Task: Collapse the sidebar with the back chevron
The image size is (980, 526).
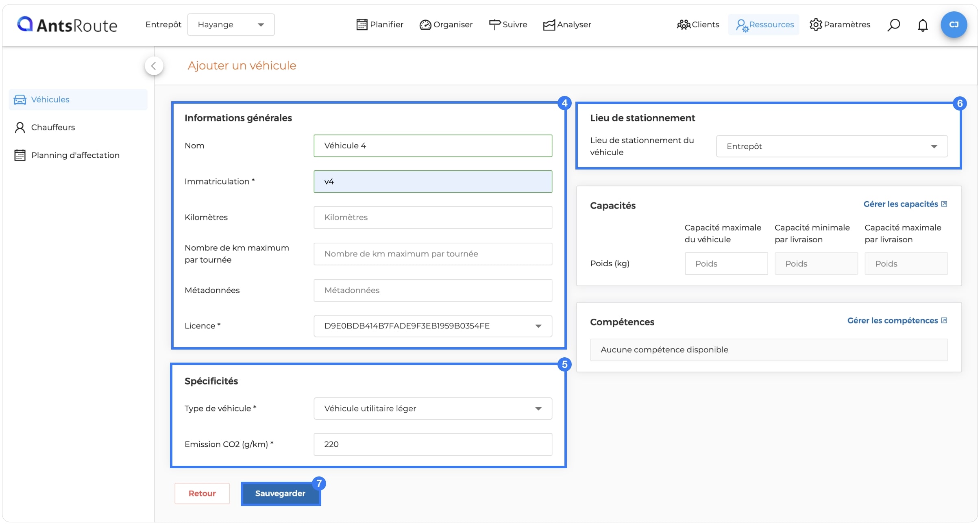Action: pos(154,66)
